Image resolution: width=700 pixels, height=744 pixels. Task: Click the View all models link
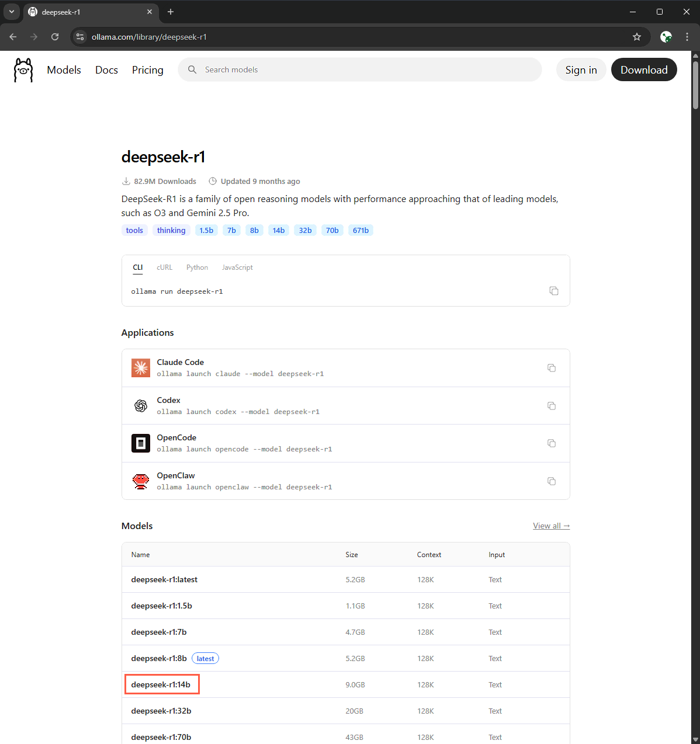pyautogui.click(x=552, y=526)
